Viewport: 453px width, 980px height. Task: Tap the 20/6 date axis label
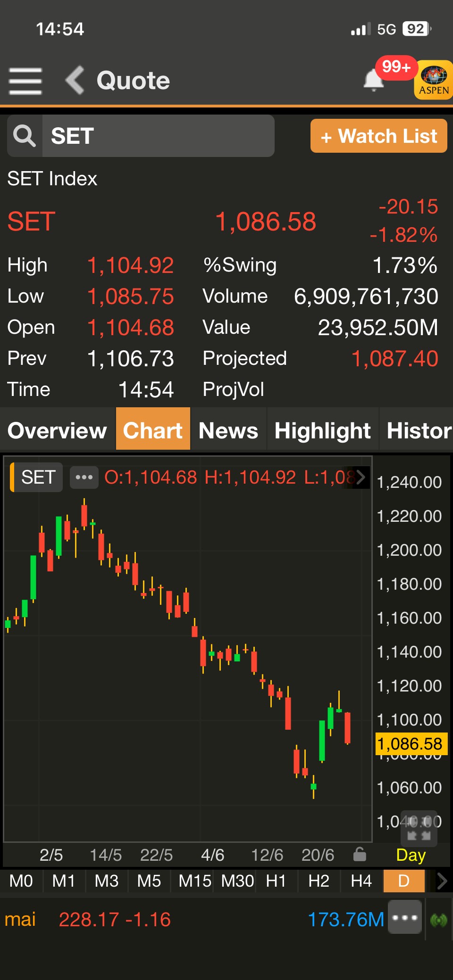pos(318,855)
